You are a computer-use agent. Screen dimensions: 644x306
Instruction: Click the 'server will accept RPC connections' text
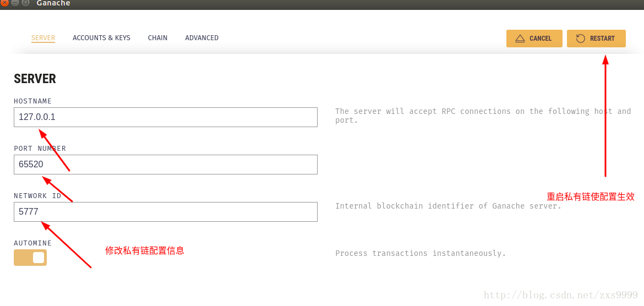[x=483, y=116]
